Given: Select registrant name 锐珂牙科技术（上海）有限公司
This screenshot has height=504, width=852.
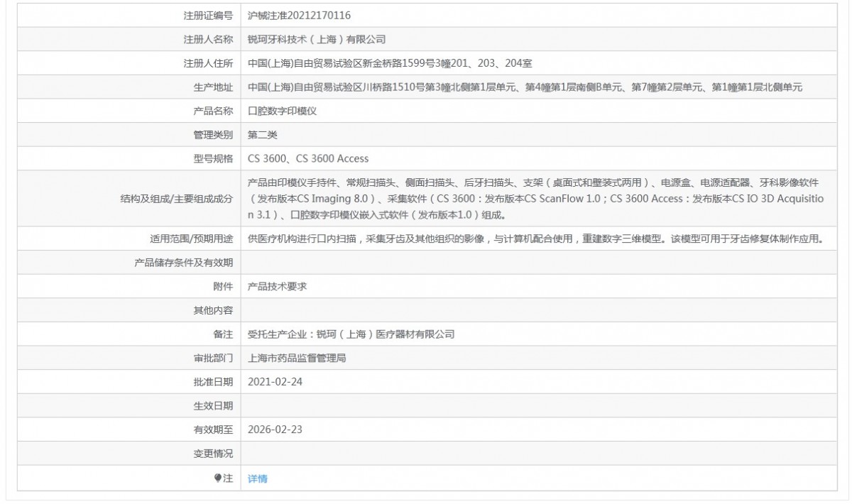Looking at the screenshot, I should (317, 39).
